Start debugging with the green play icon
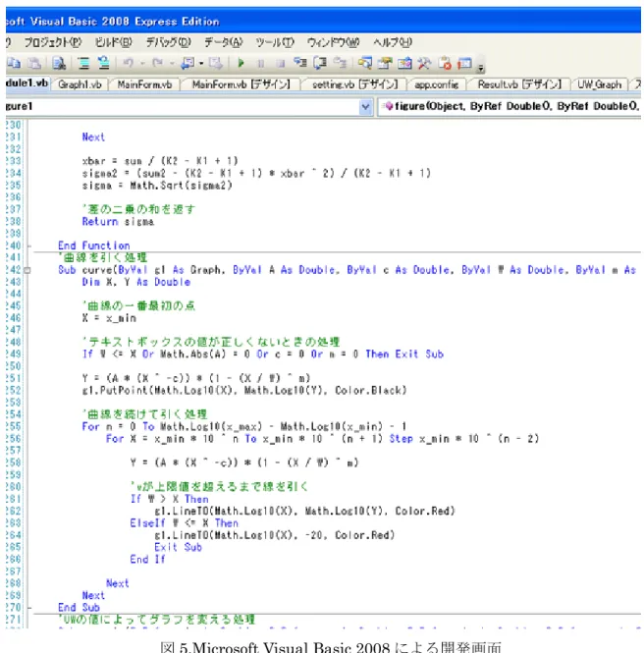The height and width of the screenshot is (653, 644). click(x=241, y=63)
